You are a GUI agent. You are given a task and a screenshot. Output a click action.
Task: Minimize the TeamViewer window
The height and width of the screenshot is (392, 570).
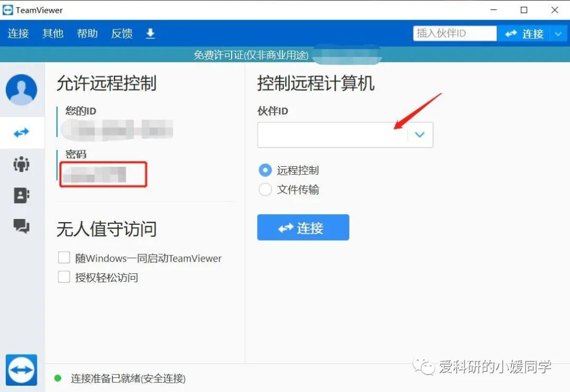tap(493, 10)
